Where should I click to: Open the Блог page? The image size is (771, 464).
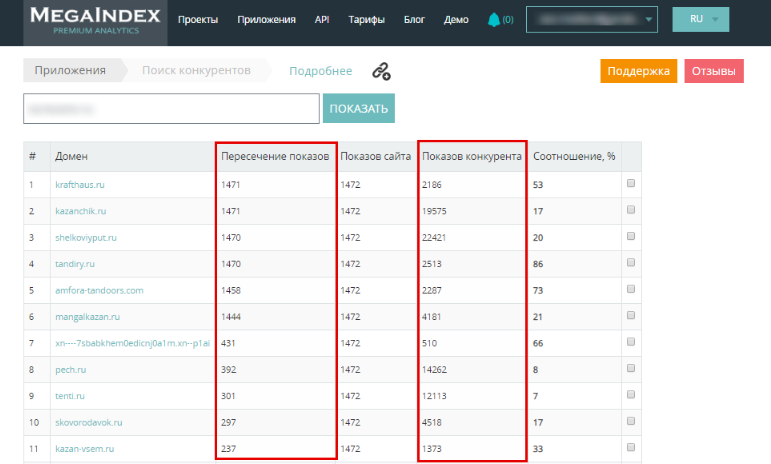[414, 20]
